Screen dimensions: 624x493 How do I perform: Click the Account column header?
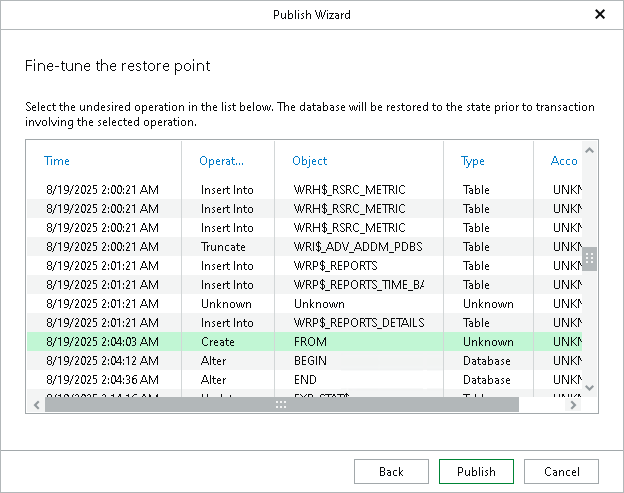(x=564, y=161)
